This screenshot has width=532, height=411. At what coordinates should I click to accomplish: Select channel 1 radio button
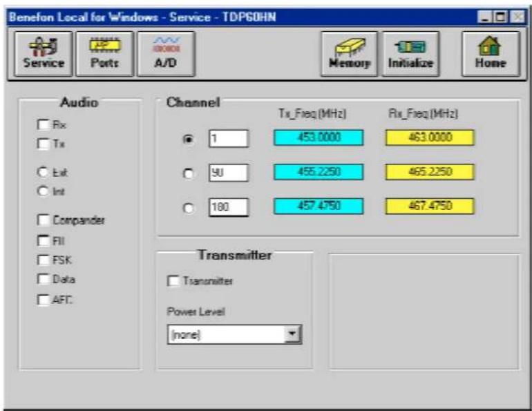tap(189, 139)
